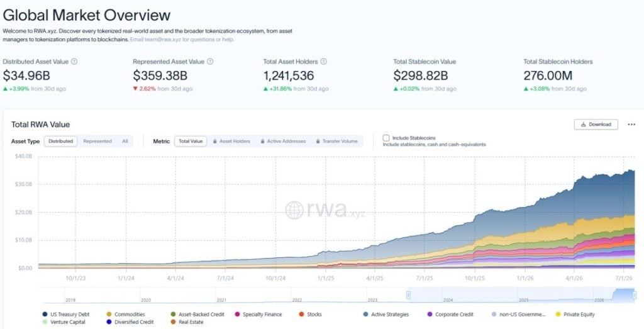Select the Distributed asset type tab
This screenshot has width=644, height=329.
(61, 142)
